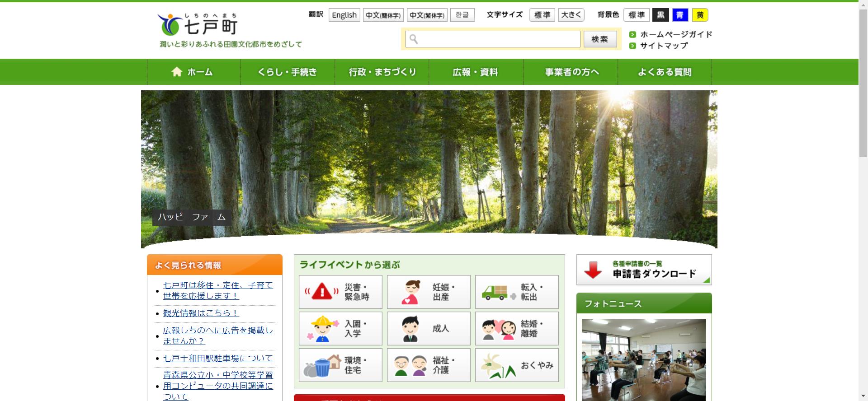Open the 転入・転出 life event tile
Viewport: 868px width, 401px height.
[x=517, y=292]
